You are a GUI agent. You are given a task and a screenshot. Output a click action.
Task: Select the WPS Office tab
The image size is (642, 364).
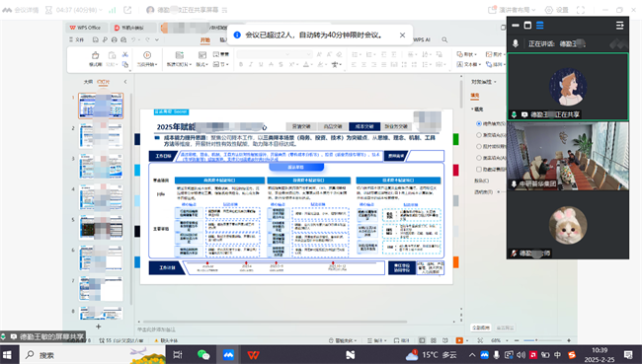(x=87, y=28)
